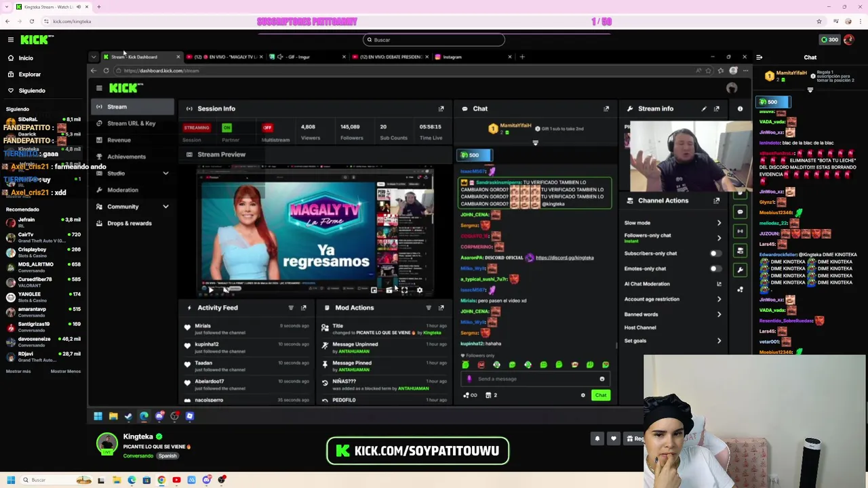The width and height of the screenshot is (868, 488).
Task: Open the stream preview settings gear
Action: [x=419, y=290]
